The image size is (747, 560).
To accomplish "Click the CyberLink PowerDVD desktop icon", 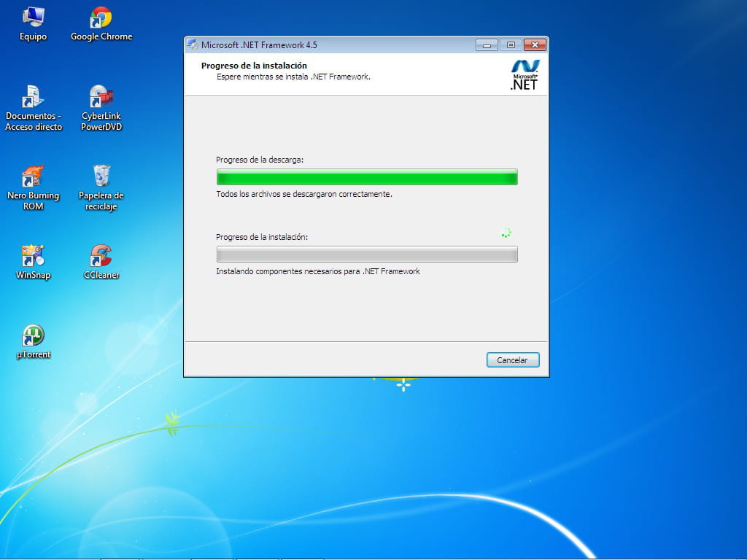I will pos(101,97).
